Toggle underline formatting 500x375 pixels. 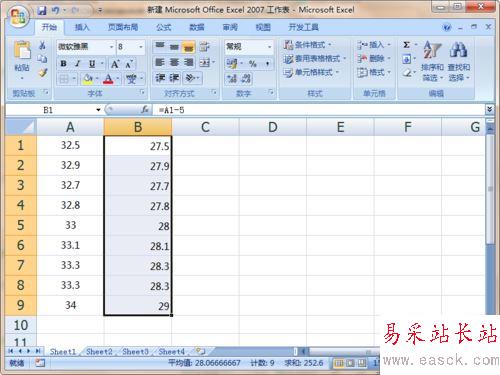pyautogui.click(x=92, y=63)
